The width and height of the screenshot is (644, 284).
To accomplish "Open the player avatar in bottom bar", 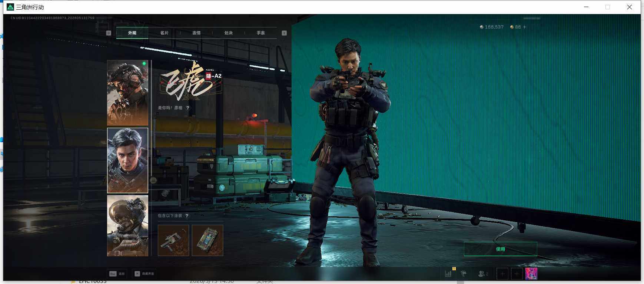I will coord(531,274).
